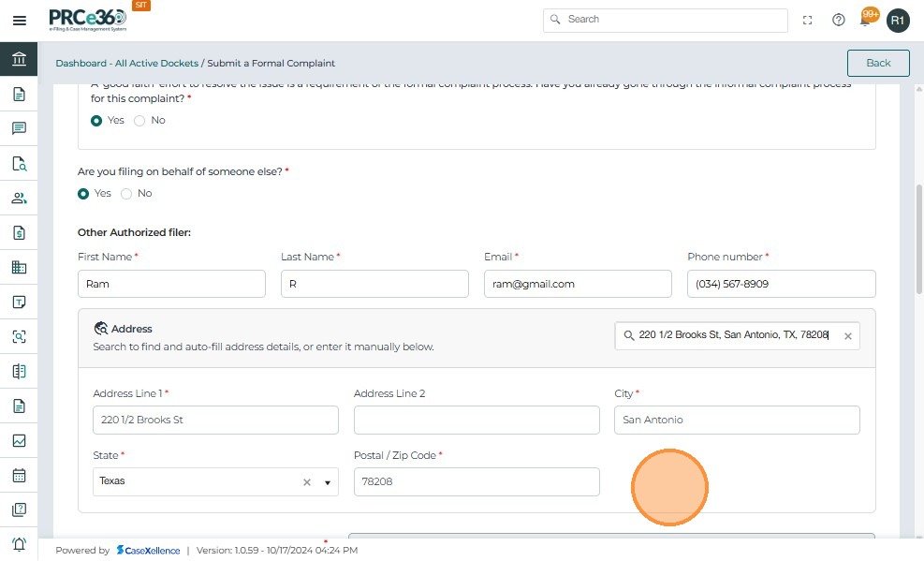This screenshot has width=924, height=561.
Task: Click the chart image sidebar icon
Action: click(x=19, y=440)
